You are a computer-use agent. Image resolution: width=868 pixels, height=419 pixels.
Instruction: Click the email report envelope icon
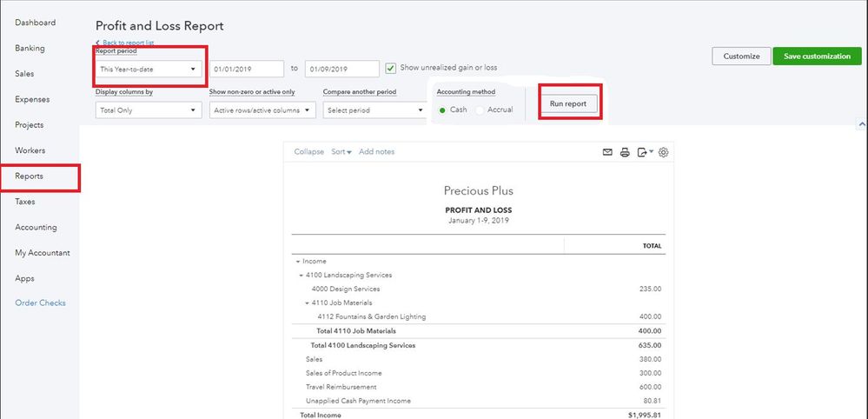pyautogui.click(x=608, y=152)
